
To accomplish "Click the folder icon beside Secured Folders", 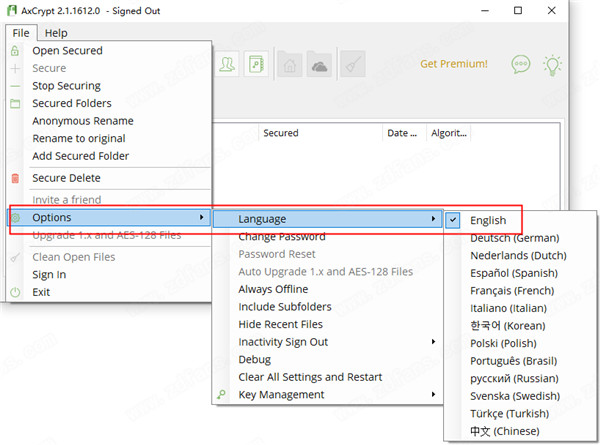I will coord(15,103).
